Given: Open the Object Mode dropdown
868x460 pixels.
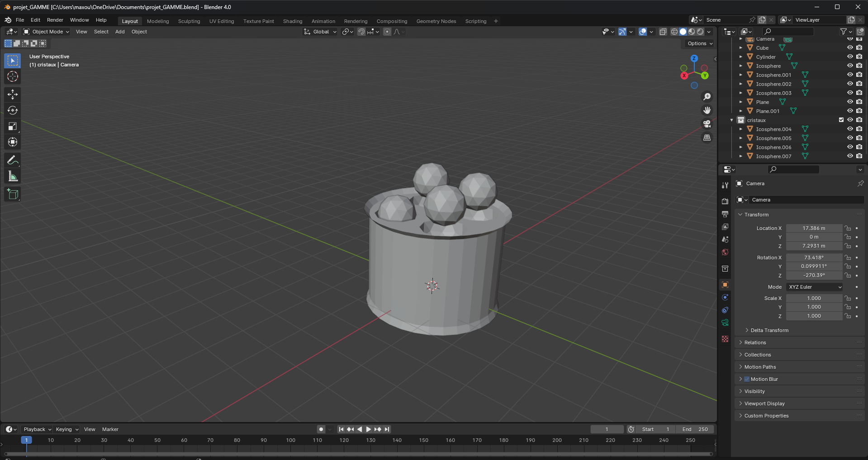Looking at the screenshot, I should [x=46, y=32].
